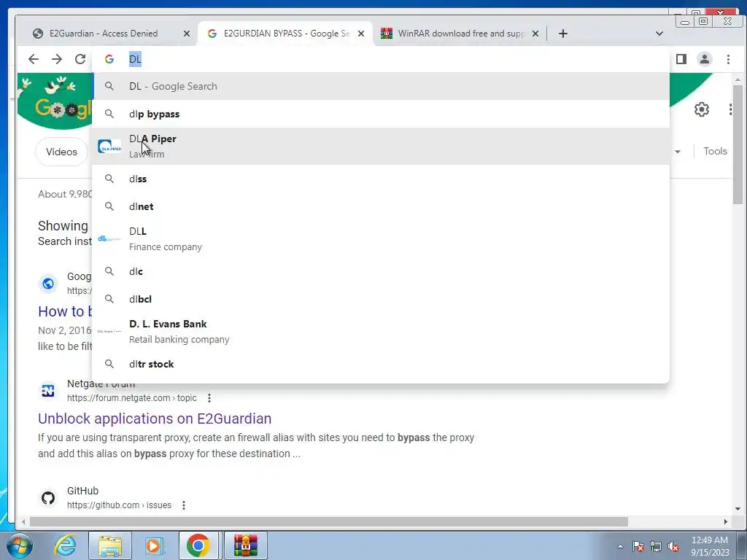The height and width of the screenshot is (560, 747).
Task: Close the E2GURDIAN BYPASS Google Search tab
Action: (361, 34)
